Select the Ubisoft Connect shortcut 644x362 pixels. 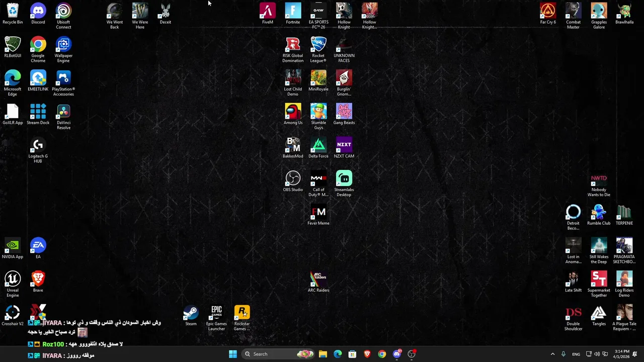63,16
